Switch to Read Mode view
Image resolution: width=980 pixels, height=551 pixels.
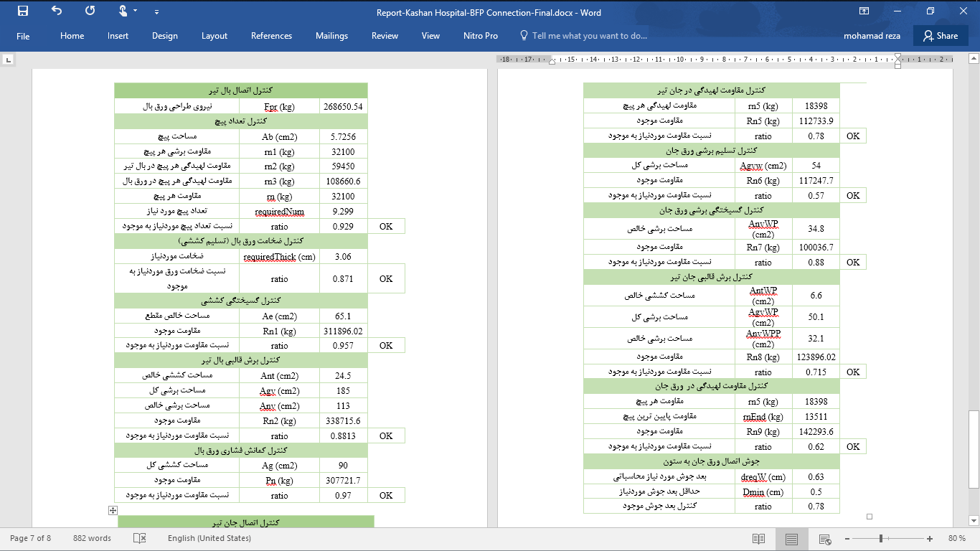pos(758,539)
